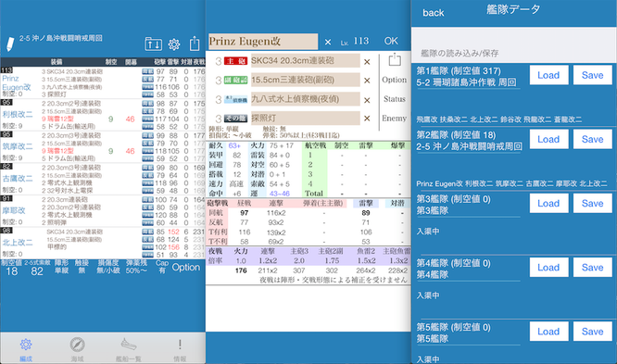
Task: Tap the 艦隊の読み込み/保存 header text
Action: click(460, 53)
